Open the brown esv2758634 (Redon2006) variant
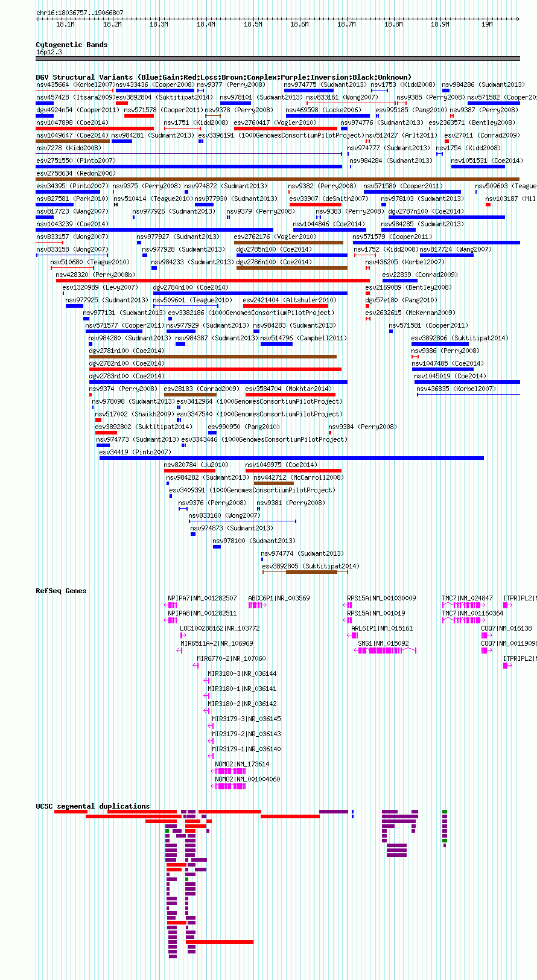 tap(278, 179)
